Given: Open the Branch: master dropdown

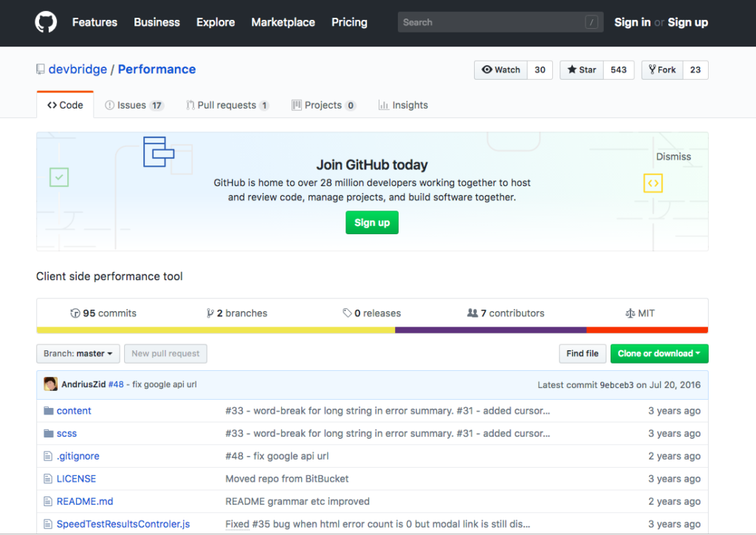Looking at the screenshot, I should pos(78,354).
